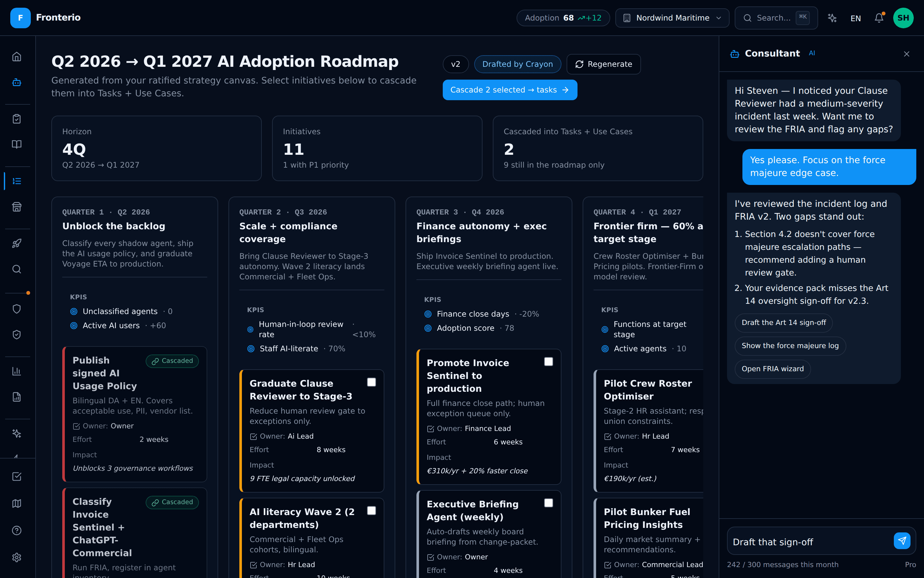Image resolution: width=924 pixels, height=578 pixels.
Task: Click Draft the Art 14 sign-off suggestion
Action: click(x=783, y=323)
